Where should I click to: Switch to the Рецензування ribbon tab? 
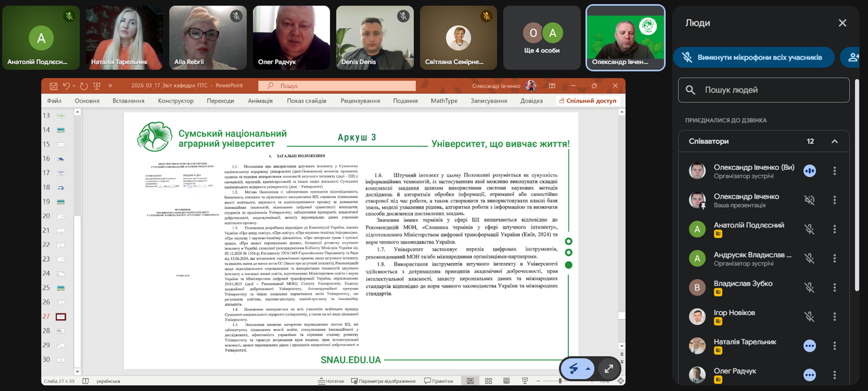pyautogui.click(x=360, y=101)
